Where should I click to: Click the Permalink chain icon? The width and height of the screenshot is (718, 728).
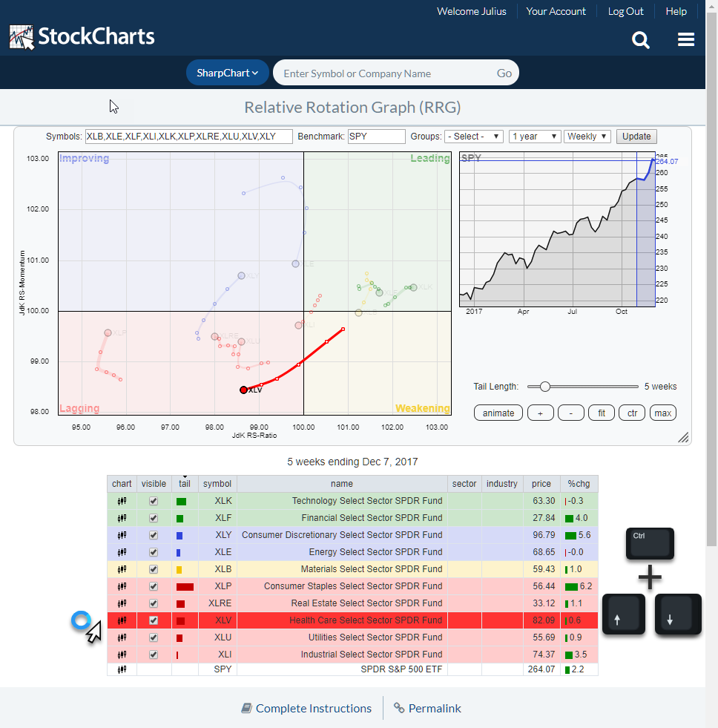pos(399,708)
